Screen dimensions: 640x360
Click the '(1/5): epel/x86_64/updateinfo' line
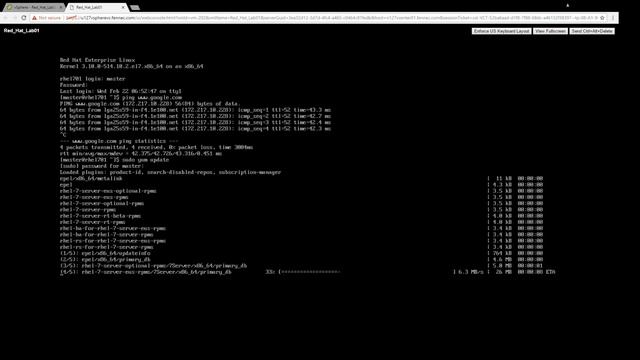coord(105,253)
